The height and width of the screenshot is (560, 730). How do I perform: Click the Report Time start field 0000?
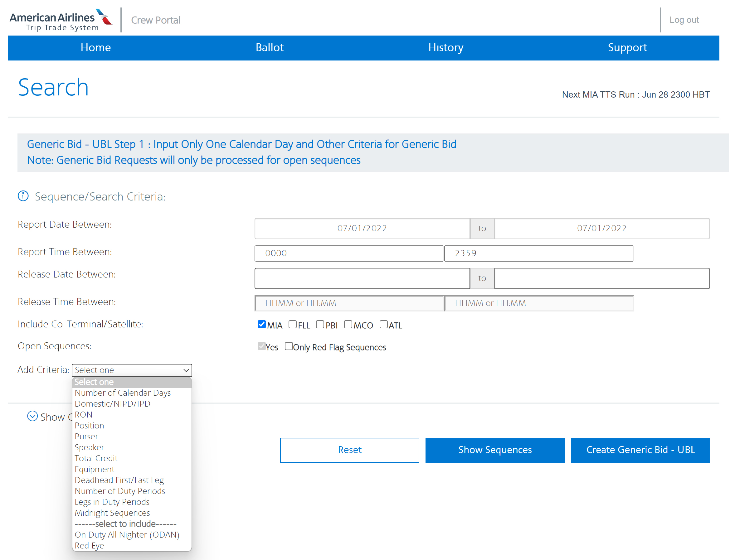349,253
